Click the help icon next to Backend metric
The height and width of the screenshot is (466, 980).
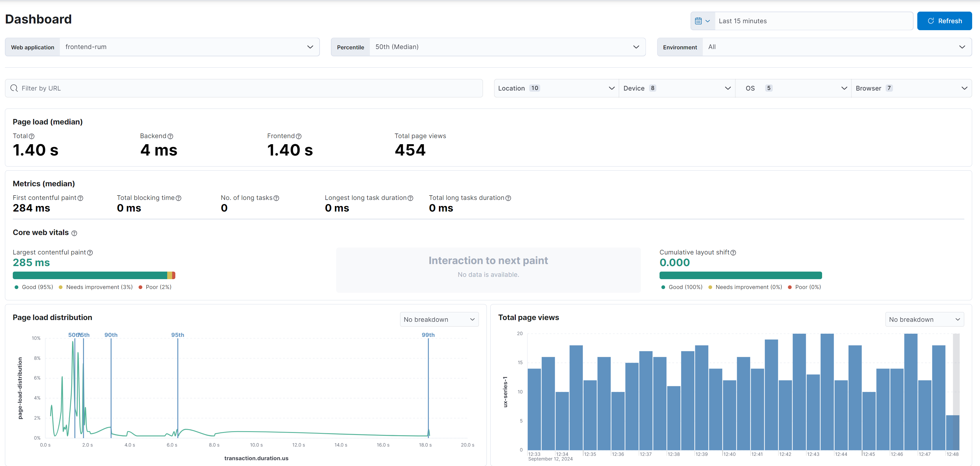[x=170, y=136]
